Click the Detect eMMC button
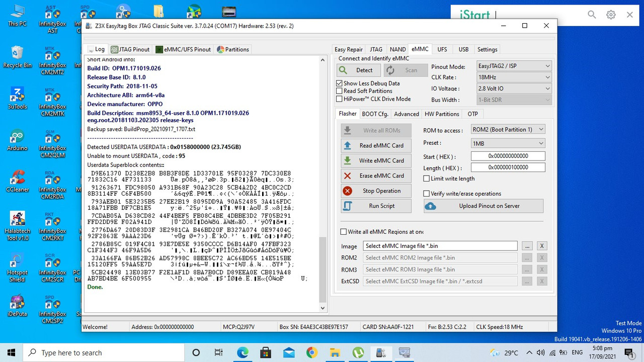 (359, 70)
